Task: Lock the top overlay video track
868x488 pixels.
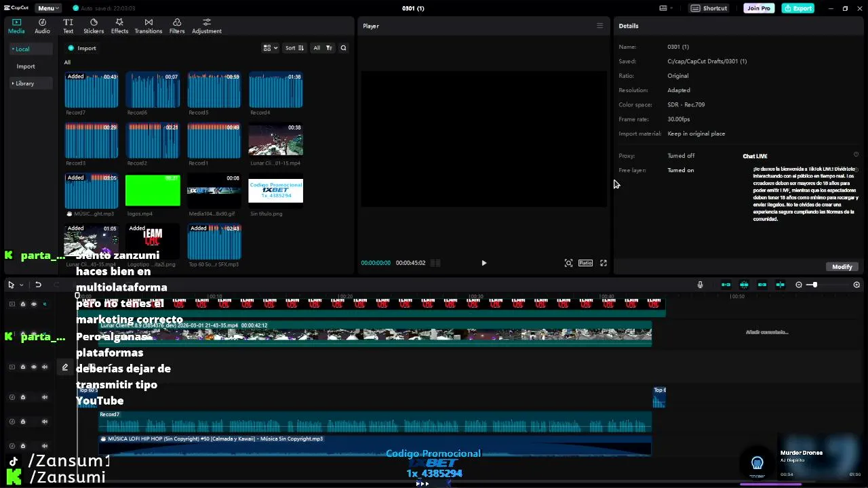Action: point(22,304)
